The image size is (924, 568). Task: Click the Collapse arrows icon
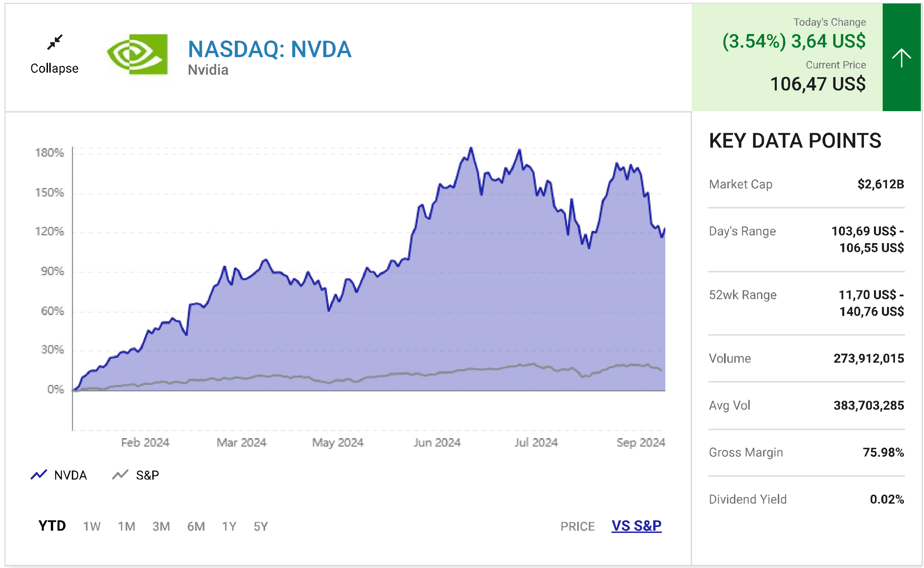coord(55,42)
